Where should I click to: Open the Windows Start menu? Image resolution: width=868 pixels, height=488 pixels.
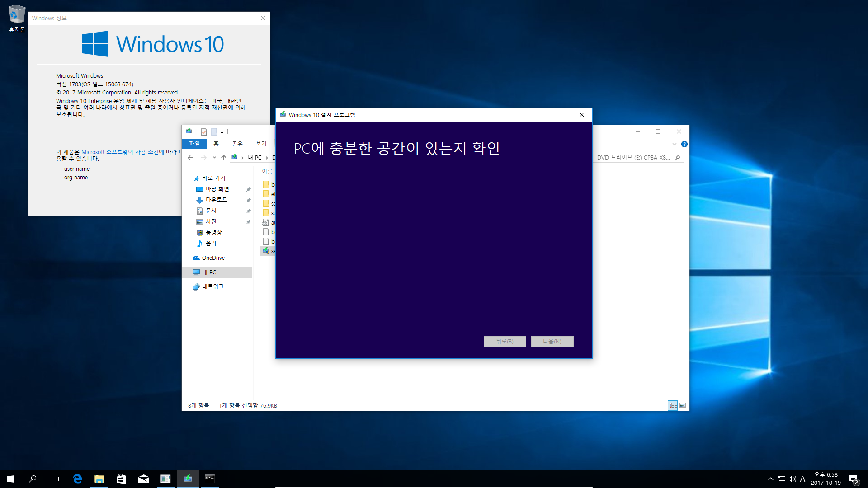coord(11,479)
